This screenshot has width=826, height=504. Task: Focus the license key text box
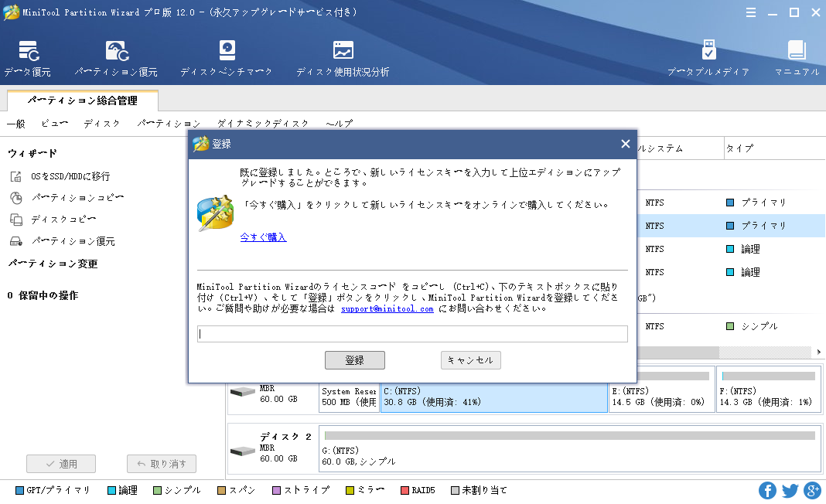(x=412, y=334)
